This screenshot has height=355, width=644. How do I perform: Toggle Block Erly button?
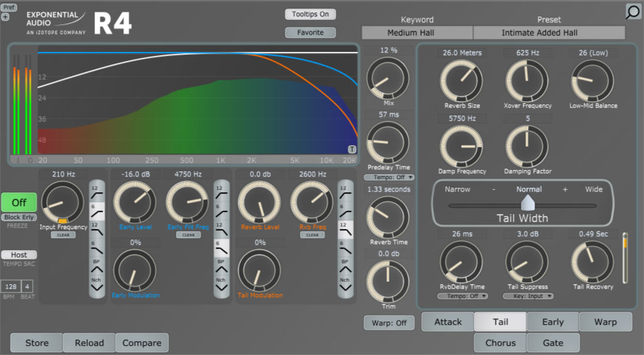[19, 217]
